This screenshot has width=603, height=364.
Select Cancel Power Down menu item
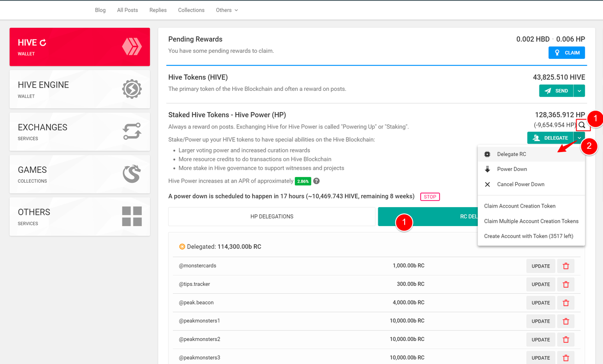click(531, 184)
